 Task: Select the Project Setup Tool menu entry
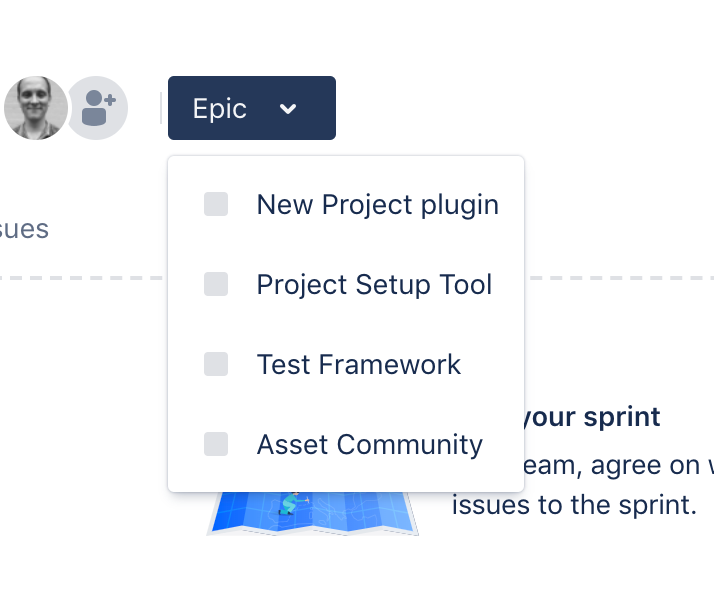tap(346, 284)
